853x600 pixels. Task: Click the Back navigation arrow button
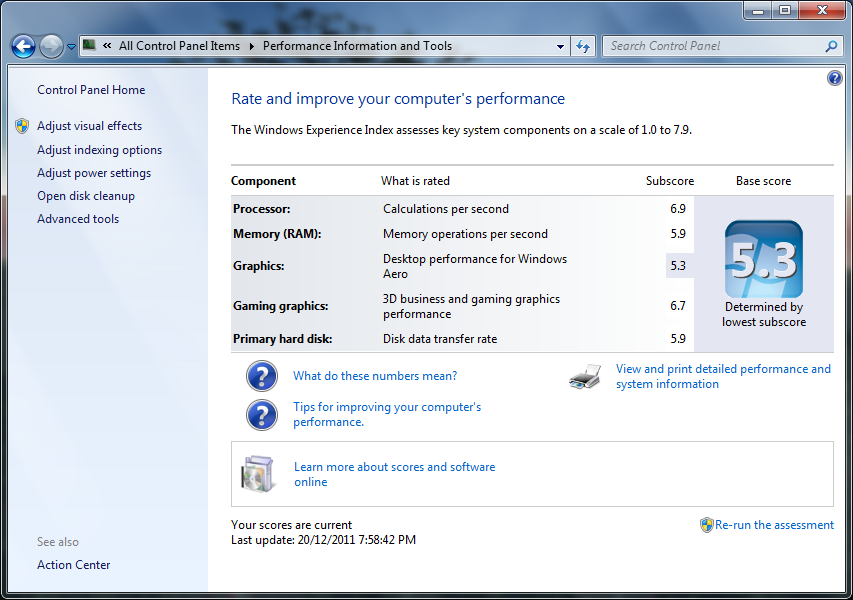coord(23,46)
